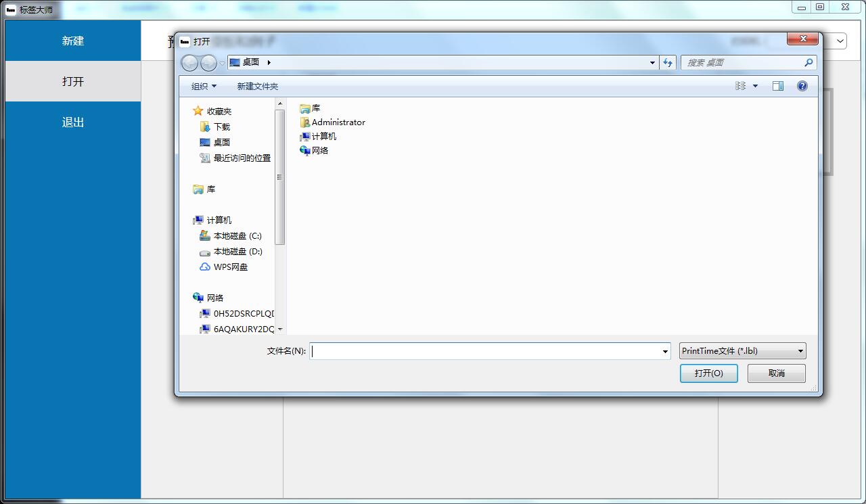Click 新建文件夹 in the toolbar

coord(257,86)
